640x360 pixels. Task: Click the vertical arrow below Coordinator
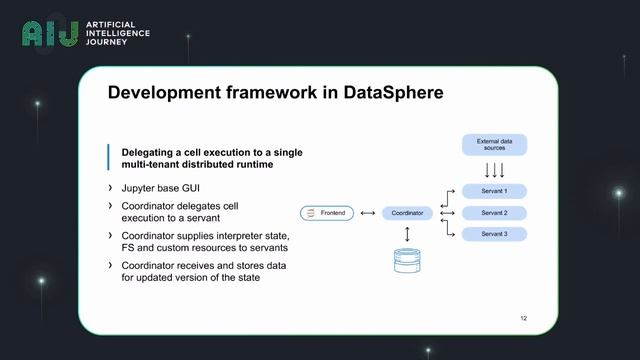tap(407, 234)
